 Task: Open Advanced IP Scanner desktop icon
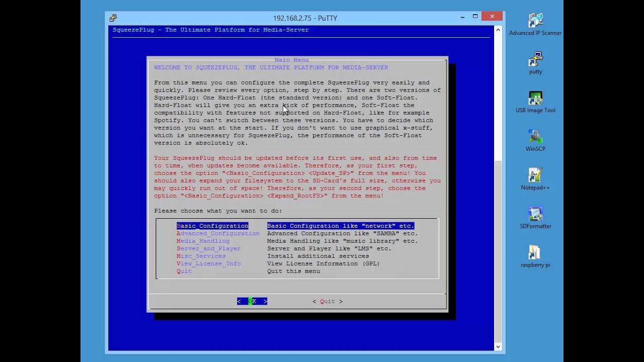pyautogui.click(x=535, y=24)
